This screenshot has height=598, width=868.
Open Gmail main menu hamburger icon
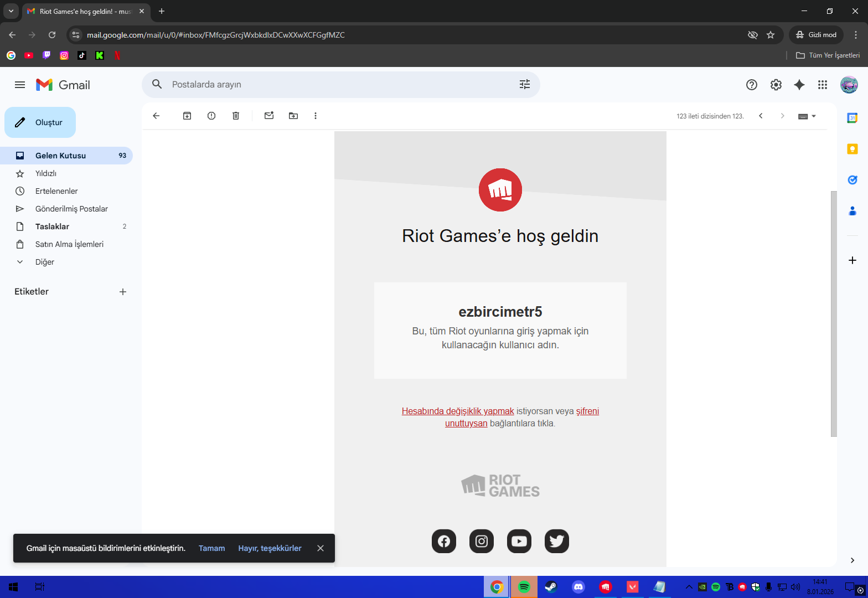pos(20,85)
